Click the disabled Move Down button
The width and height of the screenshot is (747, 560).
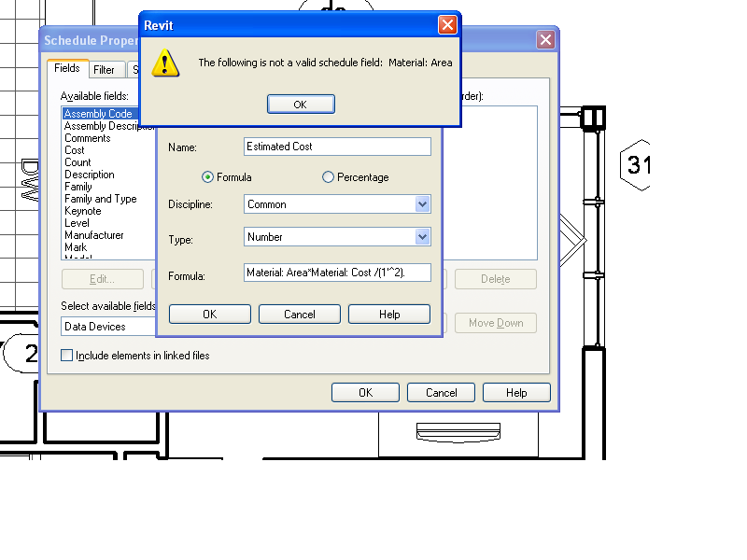pos(496,323)
